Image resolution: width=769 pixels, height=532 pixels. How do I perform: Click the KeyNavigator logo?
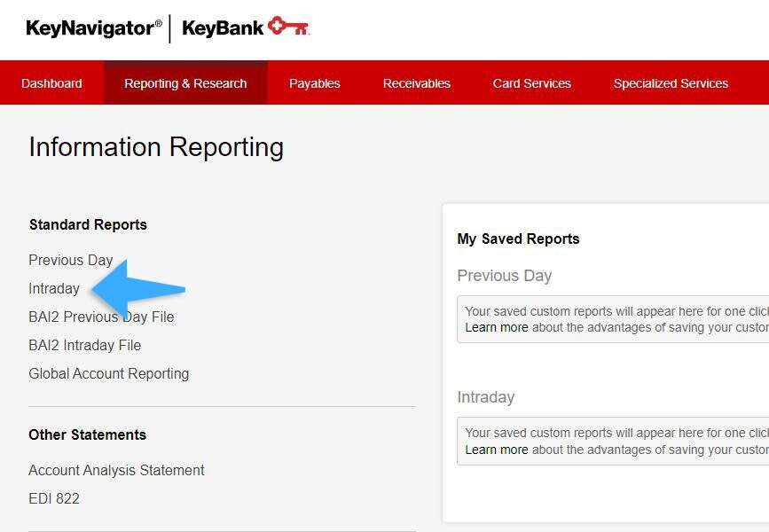point(94,28)
